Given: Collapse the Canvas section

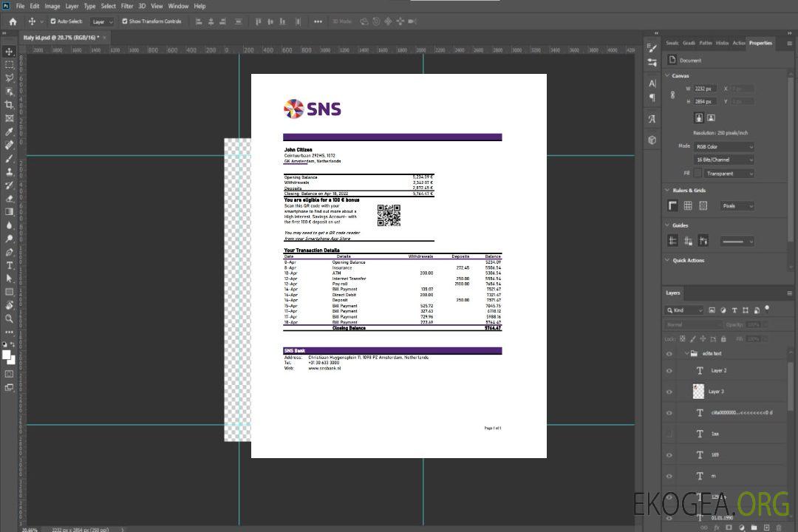Looking at the screenshot, I should [x=668, y=75].
